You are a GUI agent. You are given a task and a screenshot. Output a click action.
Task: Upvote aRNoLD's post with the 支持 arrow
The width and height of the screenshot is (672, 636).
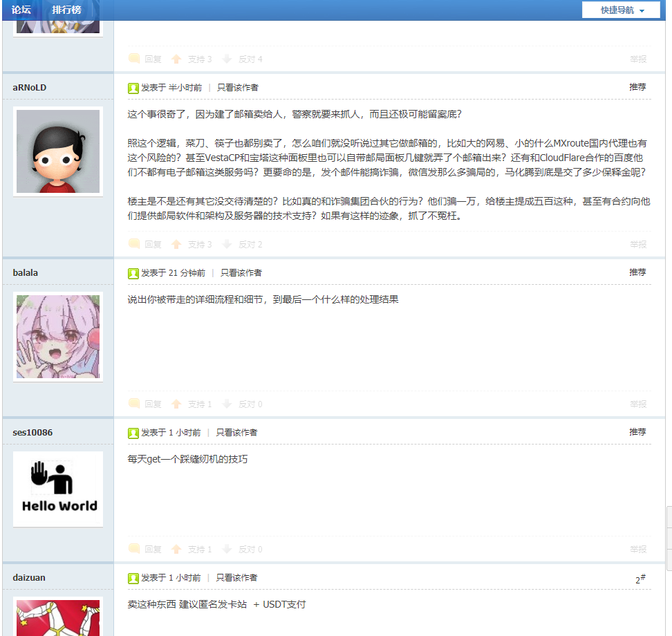(177, 244)
